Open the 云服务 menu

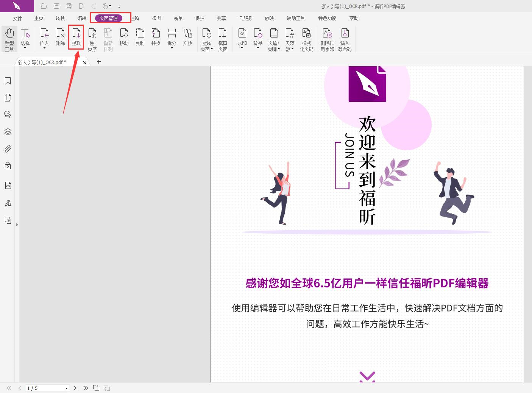point(245,18)
